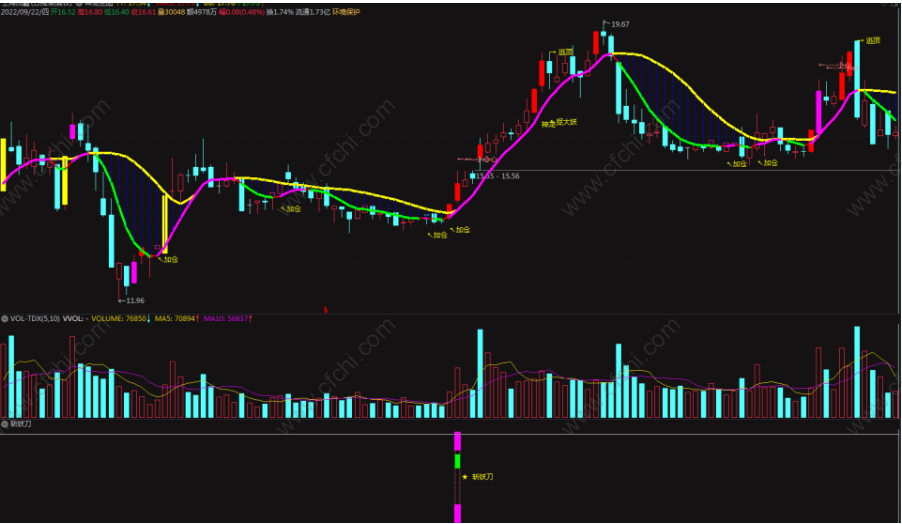Click the 11.96 low price label

point(135,300)
